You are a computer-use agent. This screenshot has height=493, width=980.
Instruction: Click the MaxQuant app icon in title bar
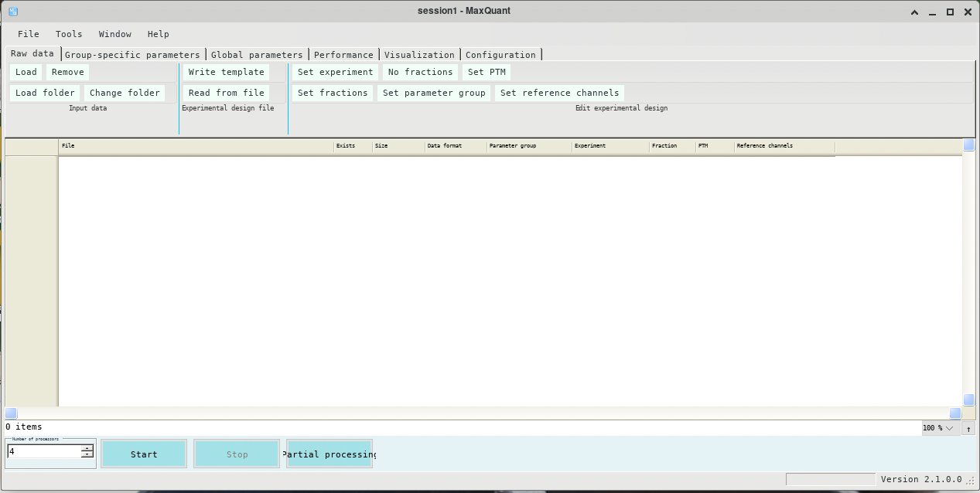pos(12,12)
